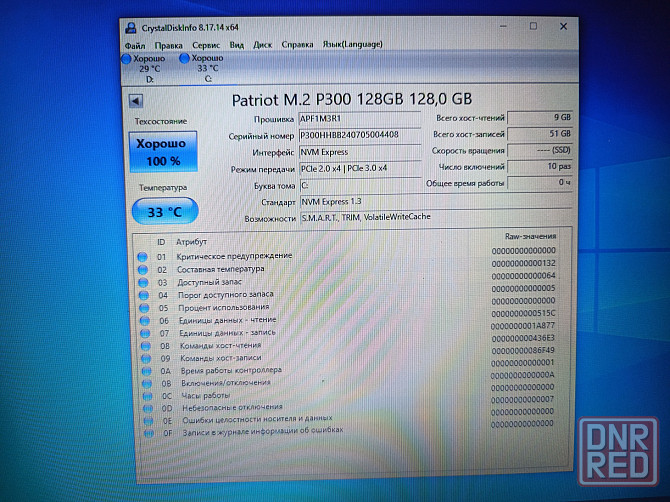Select disk C: with 33 °C
Screen dimensions: 670x502
203,68
